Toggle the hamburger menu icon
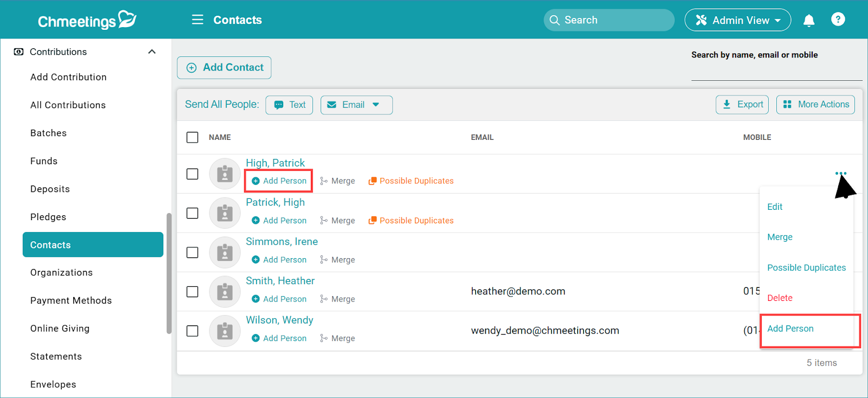 point(197,20)
